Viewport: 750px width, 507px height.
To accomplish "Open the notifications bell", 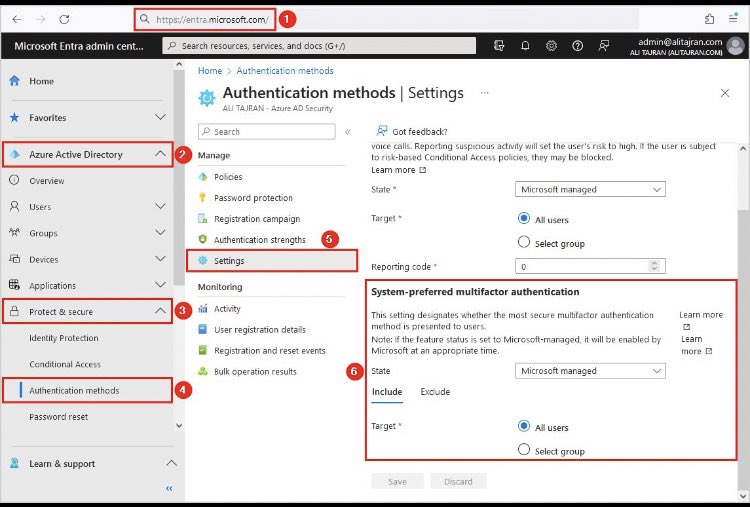I will click(525, 45).
